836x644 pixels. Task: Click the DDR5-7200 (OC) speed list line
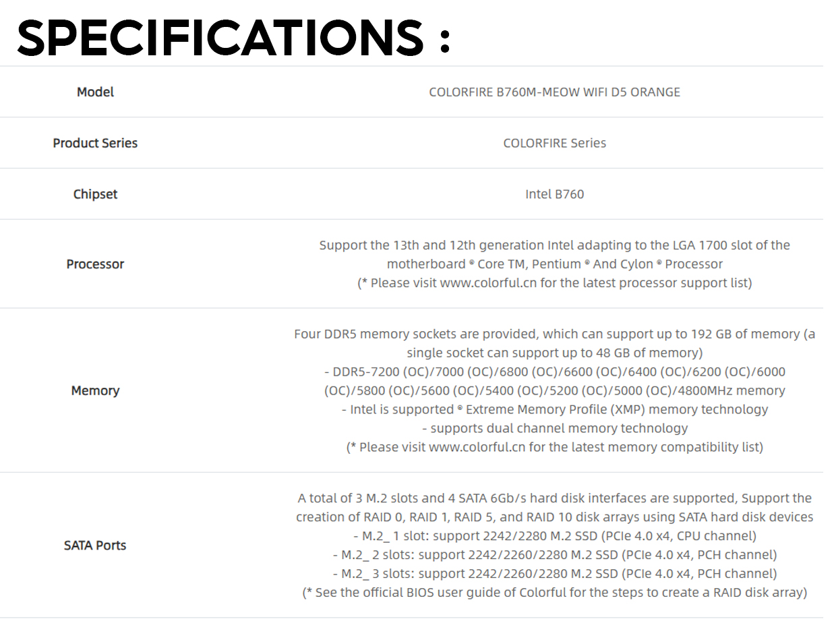click(x=554, y=381)
